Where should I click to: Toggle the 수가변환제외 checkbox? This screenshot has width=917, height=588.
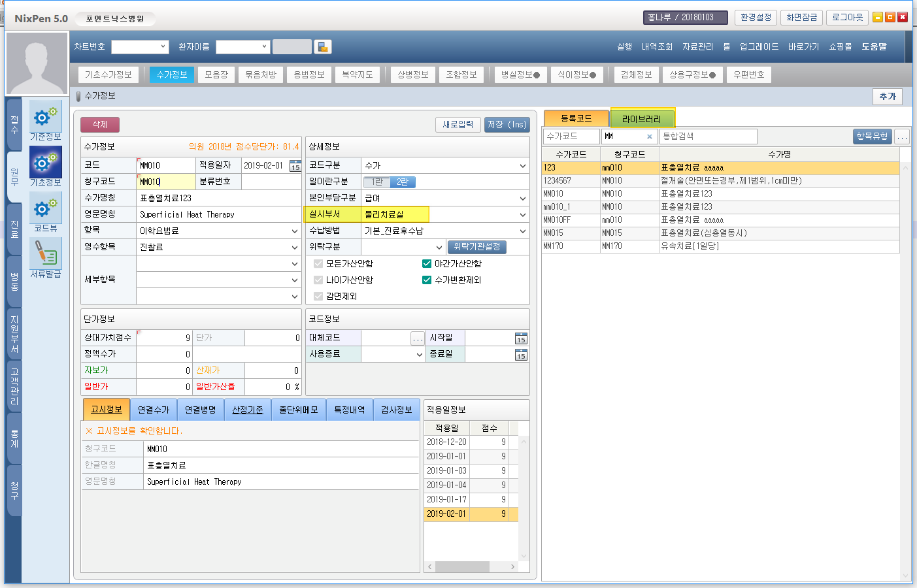tap(427, 280)
